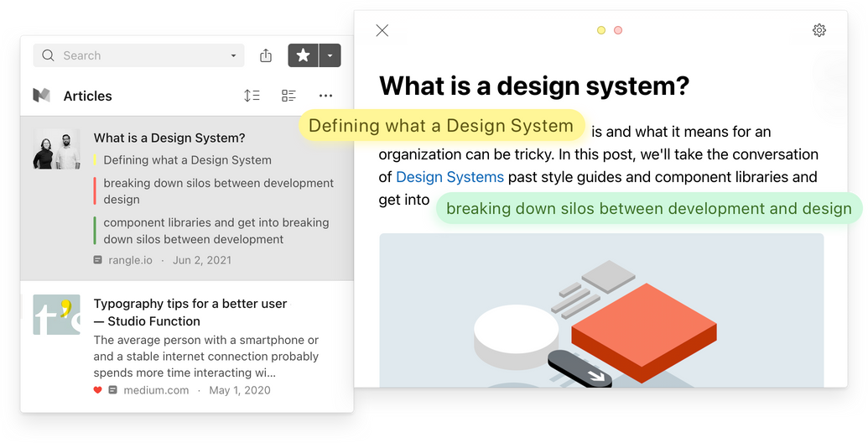This screenshot has height=443, width=868.
Task: Click the star favorites button
Action: (x=303, y=55)
